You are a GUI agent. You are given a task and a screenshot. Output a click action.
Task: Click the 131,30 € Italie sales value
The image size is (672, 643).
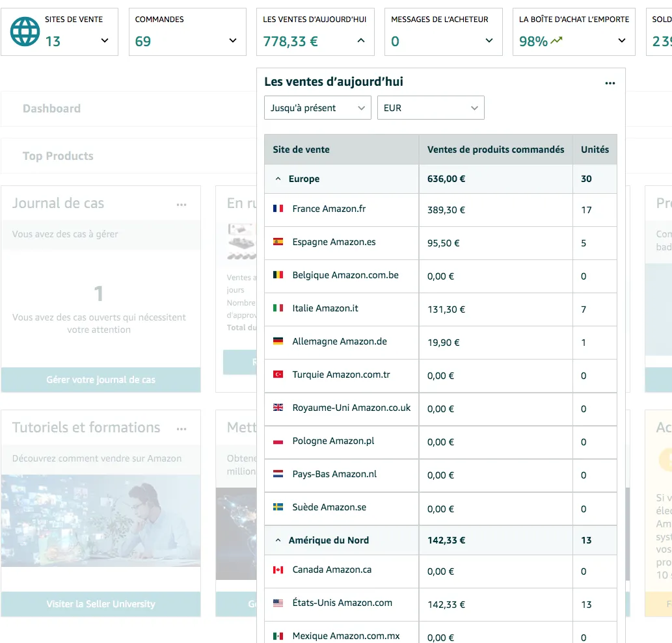tap(446, 309)
